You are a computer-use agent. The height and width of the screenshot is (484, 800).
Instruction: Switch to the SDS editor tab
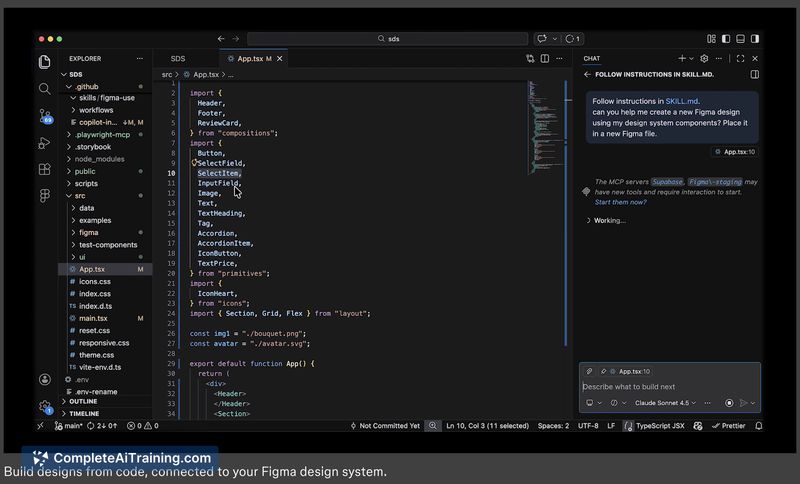click(178, 59)
